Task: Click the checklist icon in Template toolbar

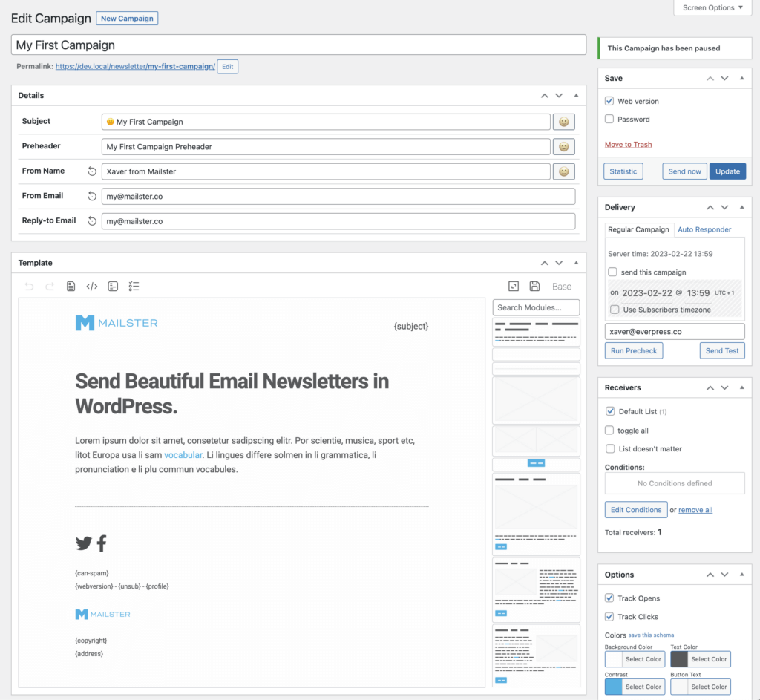Action: [x=134, y=287]
